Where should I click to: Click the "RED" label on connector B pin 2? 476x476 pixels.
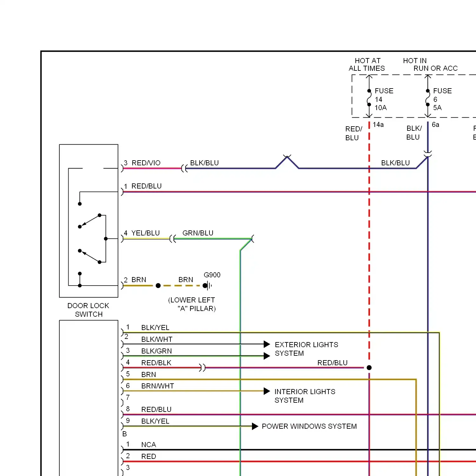[x=149, y=456]
